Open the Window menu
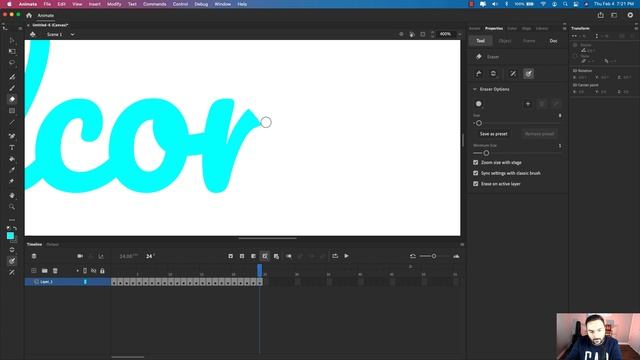This screenshot has width=640, height=360. (x=222, y=4)
